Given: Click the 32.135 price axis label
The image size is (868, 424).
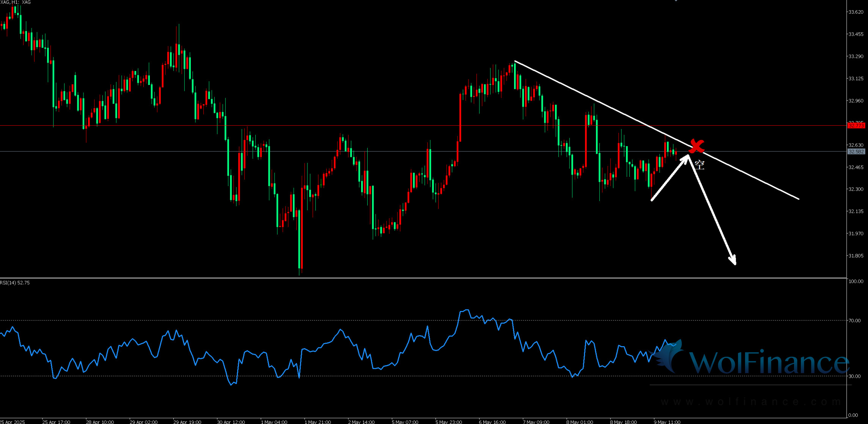Looking at the screenshot, I should coord(855,211).
